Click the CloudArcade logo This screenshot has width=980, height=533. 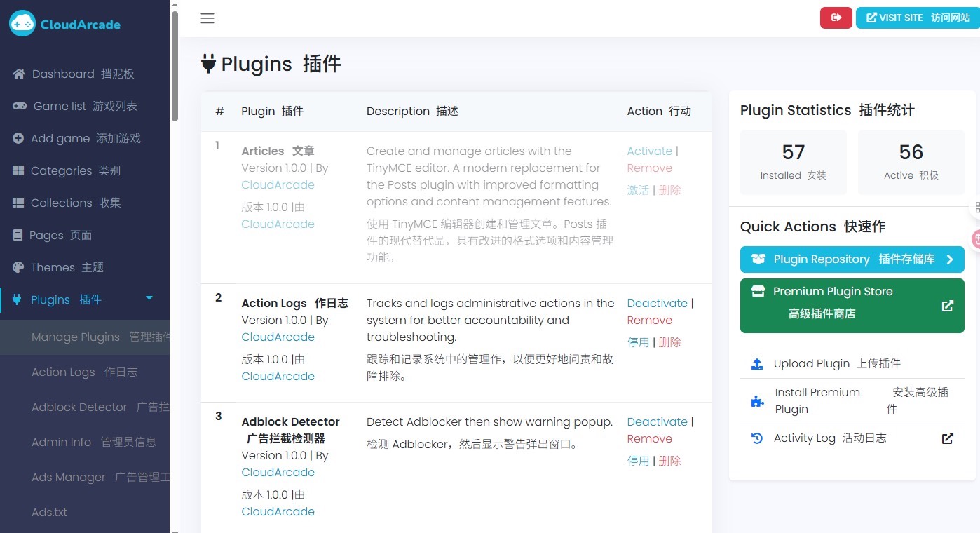coord(64,25)
